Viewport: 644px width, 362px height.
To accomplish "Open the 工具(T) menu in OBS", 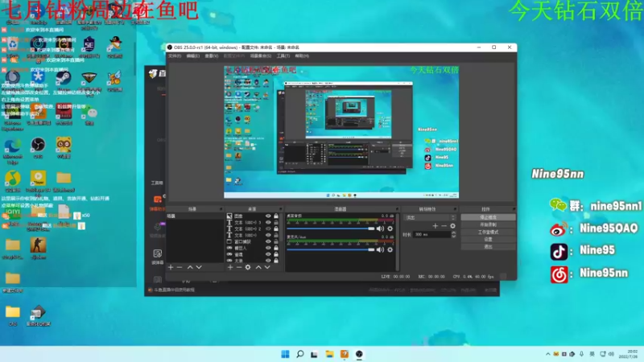I will click(283, 56).
